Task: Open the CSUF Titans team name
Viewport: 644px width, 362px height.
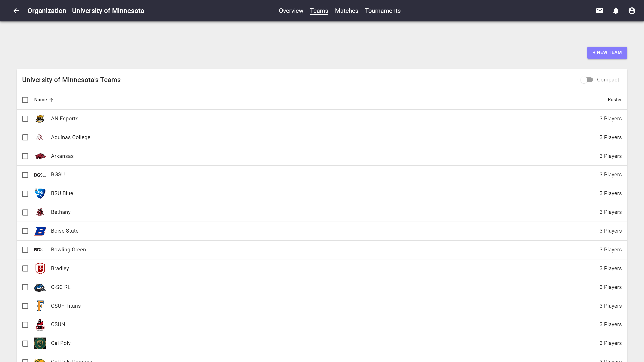Action: (x=66, y=306)
